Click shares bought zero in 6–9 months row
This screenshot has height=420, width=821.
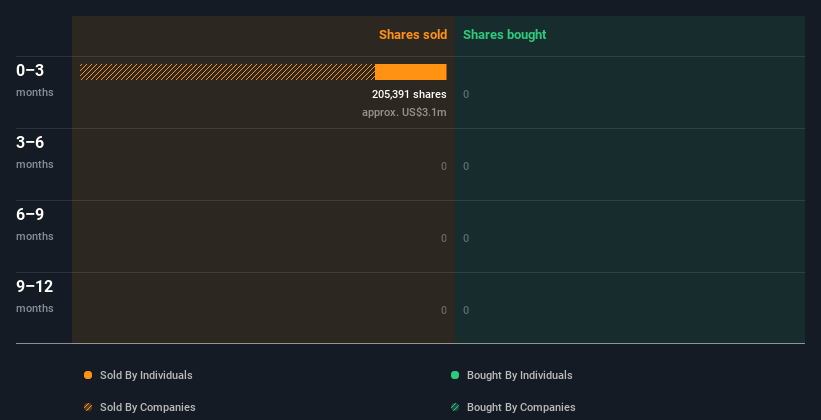pos(466,238)
